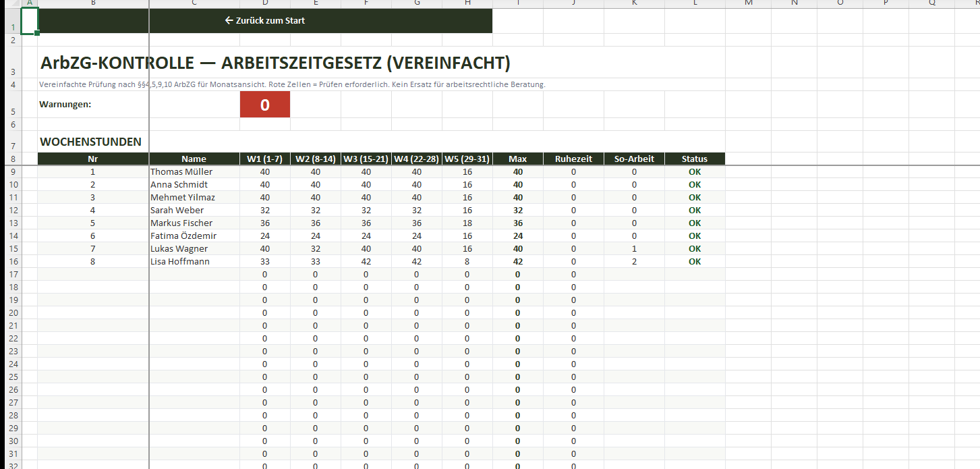The height and width of the screenshot is (469, 980).
Task: Click the select-all corner triangle
Action: click(x=11, y=3)
